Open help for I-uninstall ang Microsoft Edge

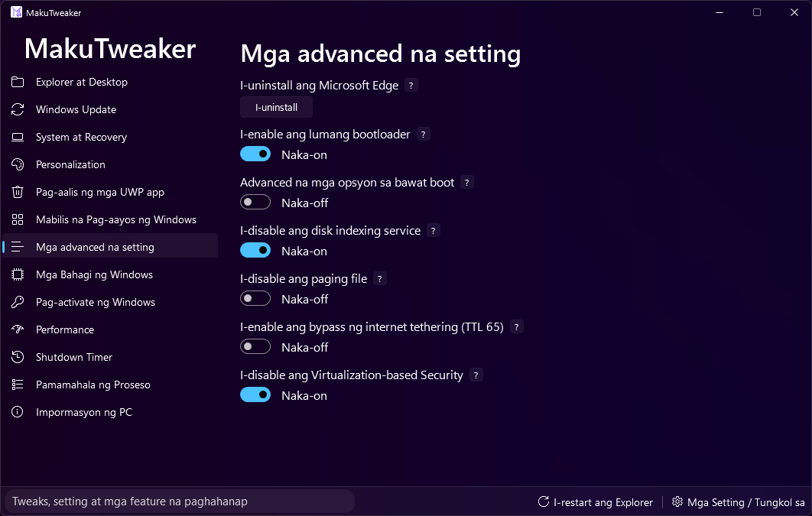tap(411, 86)
